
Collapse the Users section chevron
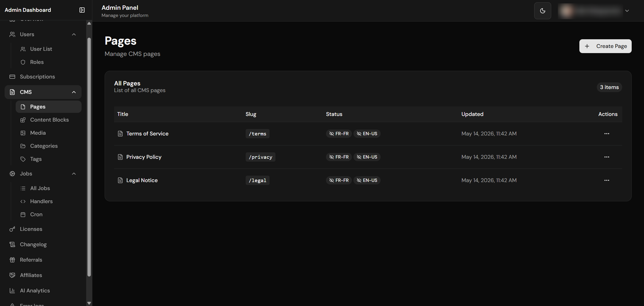click(74, 34)
